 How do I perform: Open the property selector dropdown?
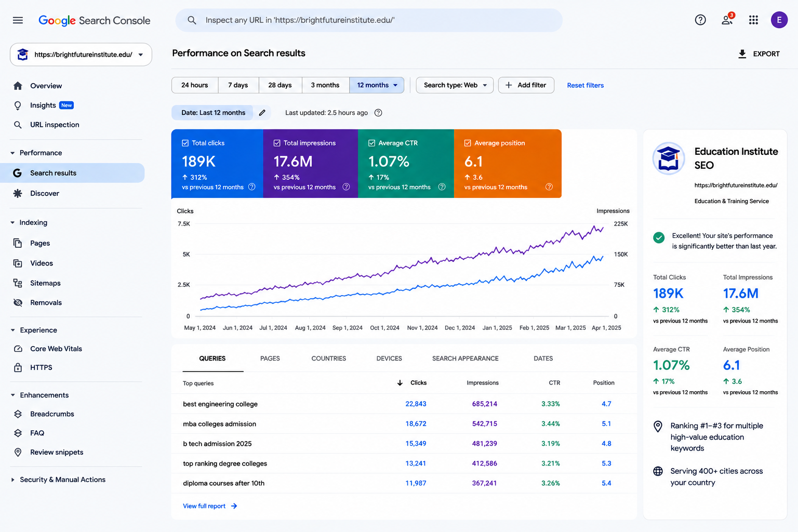[81, 55]
